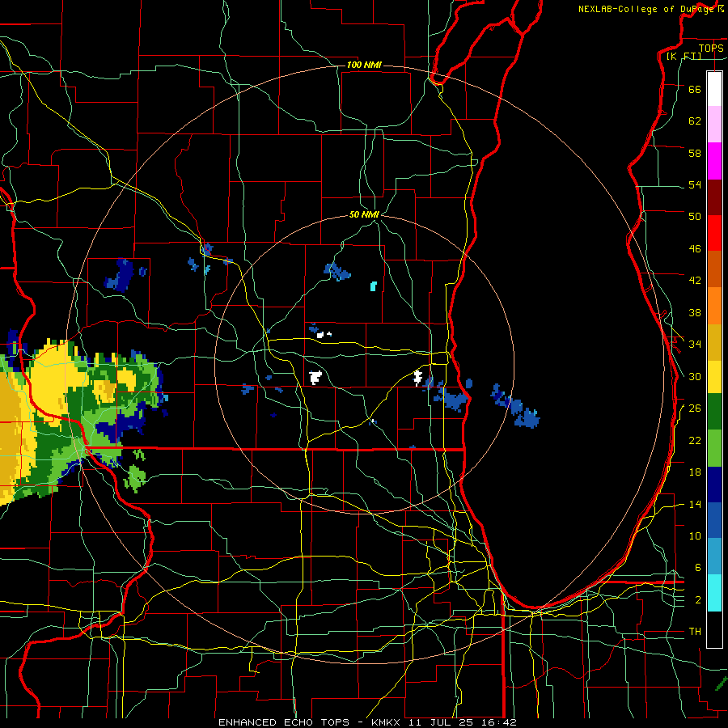
Task: Click the 14 value on the legend
Action: tap(695, 504)
